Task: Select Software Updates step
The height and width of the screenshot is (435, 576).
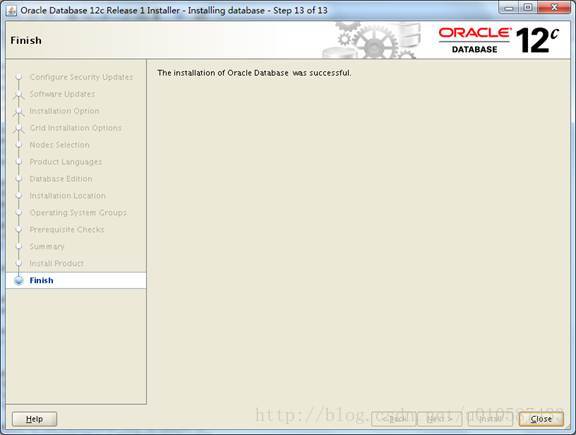Action: point(62,94)
